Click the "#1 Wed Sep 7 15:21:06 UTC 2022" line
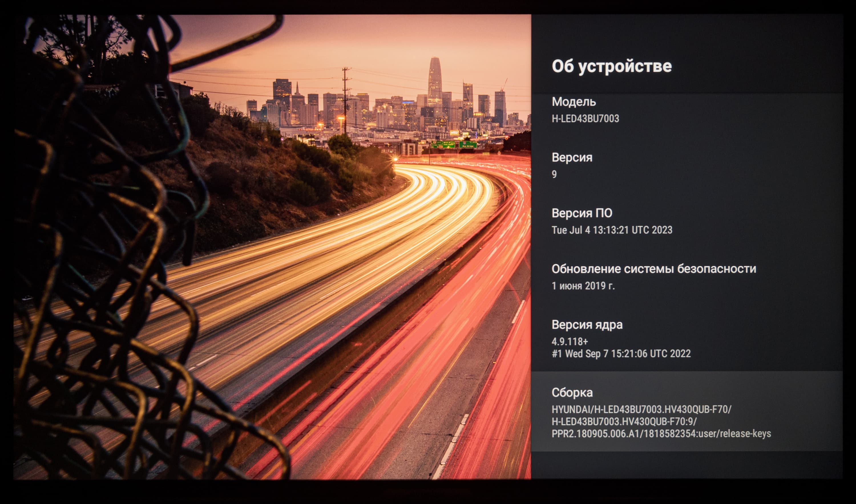This screenshot has width=856, height=504. pos(621,353)
